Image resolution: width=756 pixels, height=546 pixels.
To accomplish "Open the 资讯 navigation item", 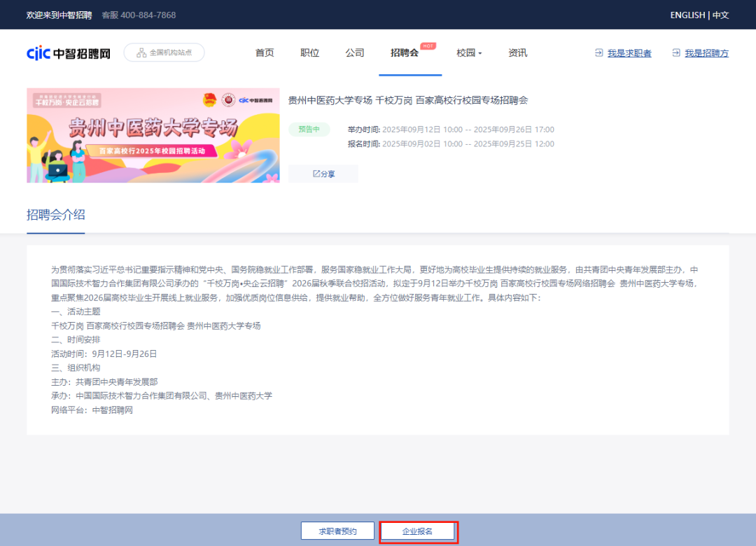I will tap(517, 53).
